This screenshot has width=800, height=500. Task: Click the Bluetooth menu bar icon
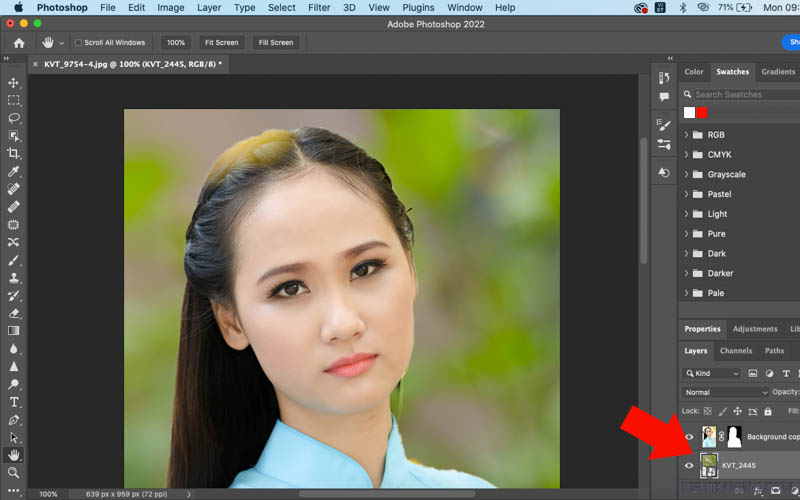683,8
